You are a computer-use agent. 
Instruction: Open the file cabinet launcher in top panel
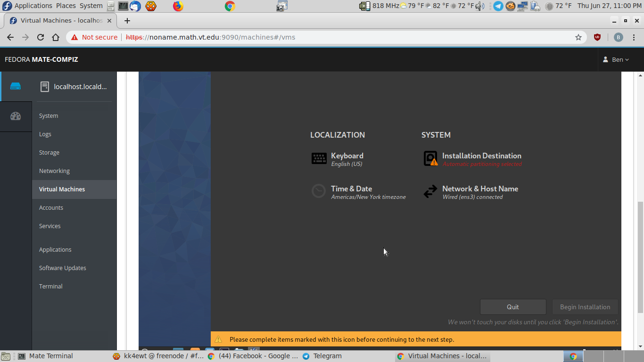110,6
